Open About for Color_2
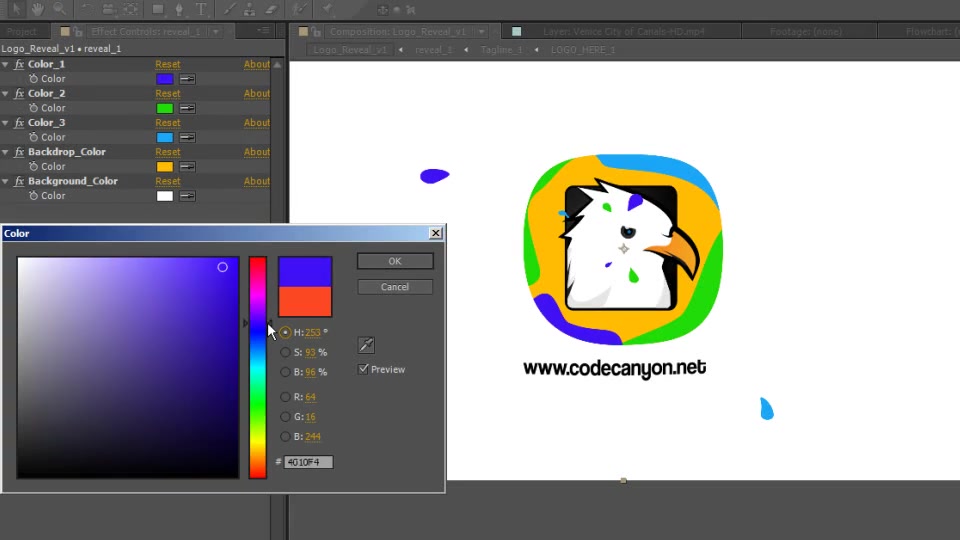 (x=257, y=94)
